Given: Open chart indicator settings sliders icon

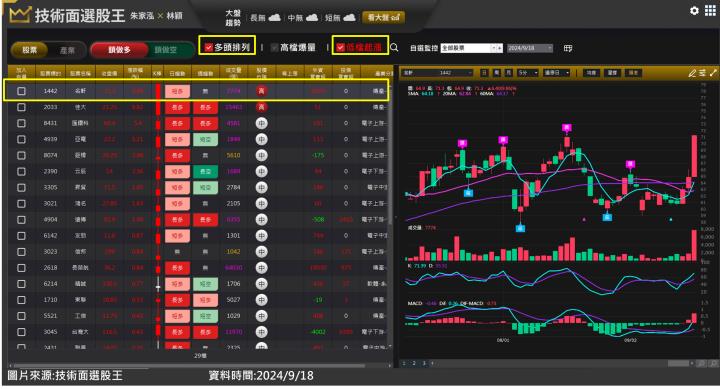Looking at the screenshot, I should [703, 73].
